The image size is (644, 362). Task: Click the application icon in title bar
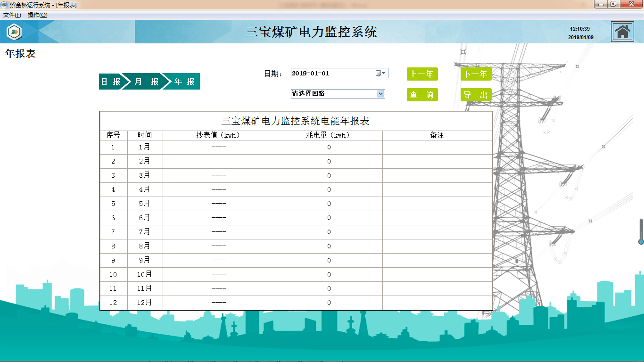pyautogui.click(x=5, y=5)
